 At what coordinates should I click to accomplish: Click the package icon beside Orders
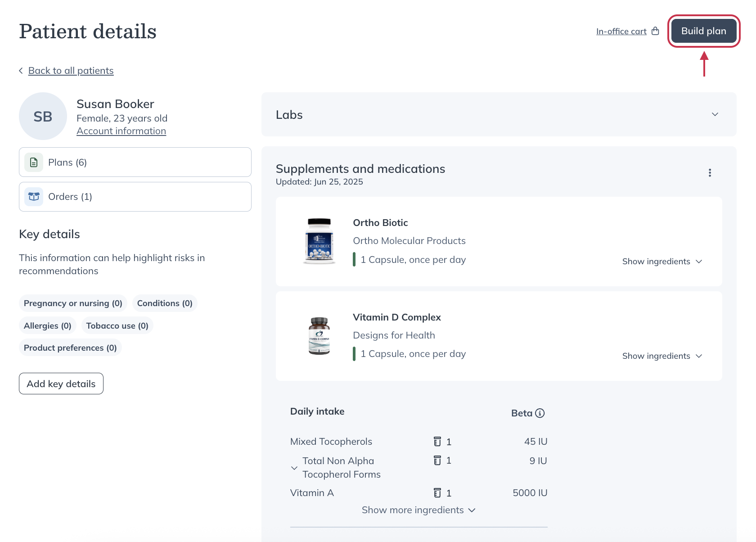tap(33, 197)
